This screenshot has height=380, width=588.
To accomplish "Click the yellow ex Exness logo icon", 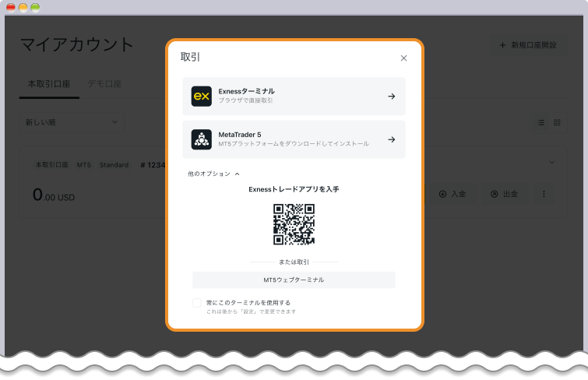I will click(202, 97).
